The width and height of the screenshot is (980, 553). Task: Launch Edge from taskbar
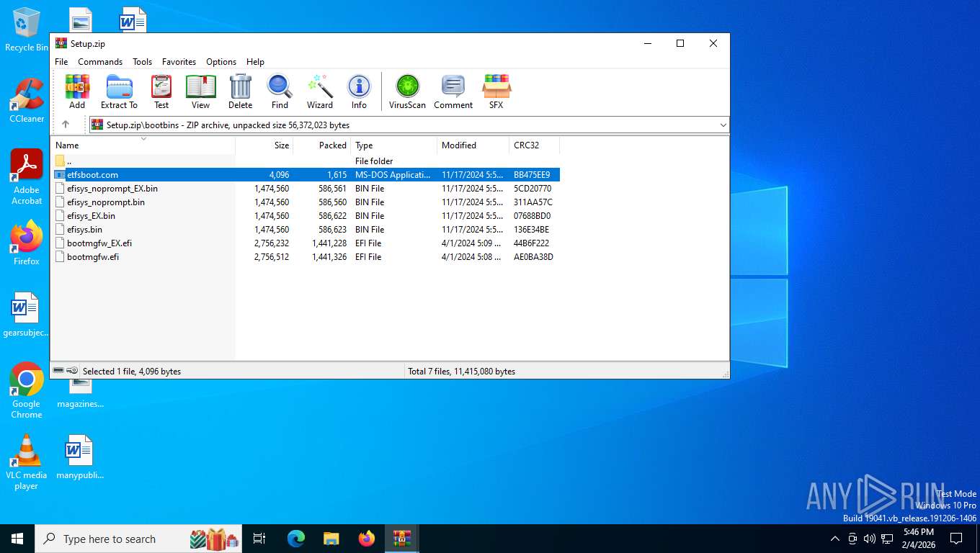(x=296, y=539)
